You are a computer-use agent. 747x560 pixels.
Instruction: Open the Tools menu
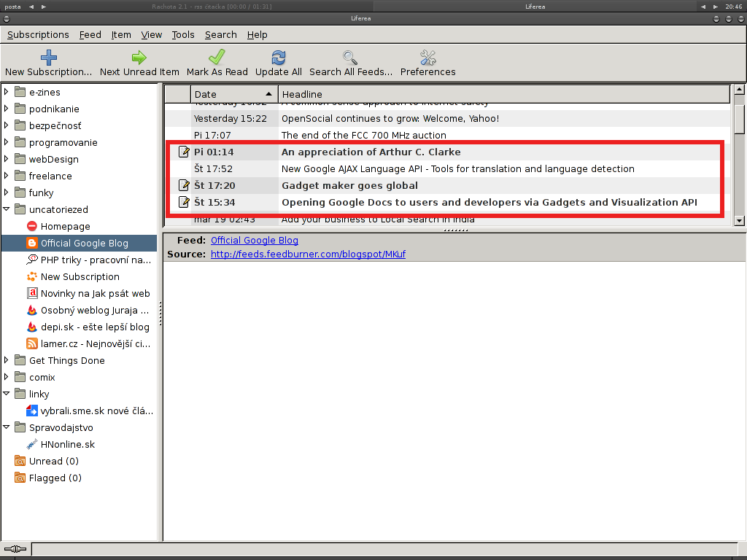coord(183,35)
